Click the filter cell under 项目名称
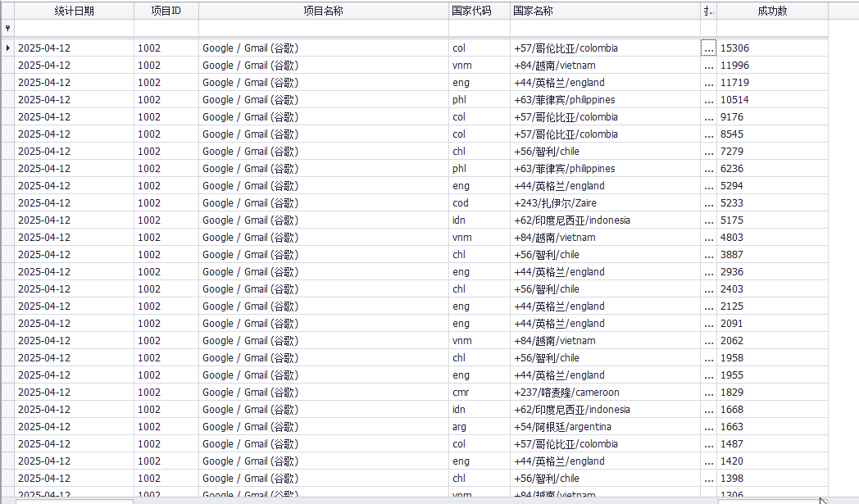 pyautogui.click(x=323, y=28)
